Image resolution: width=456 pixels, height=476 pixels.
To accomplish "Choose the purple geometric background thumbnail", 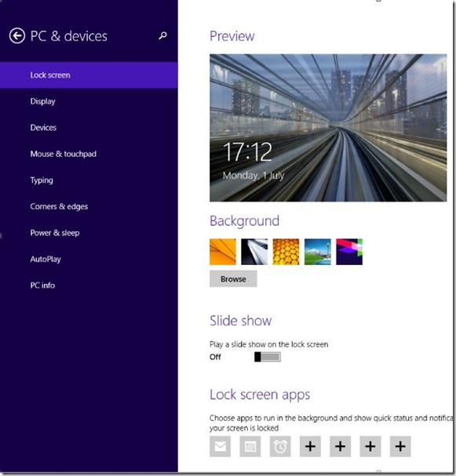I will [x=349, y=252].
